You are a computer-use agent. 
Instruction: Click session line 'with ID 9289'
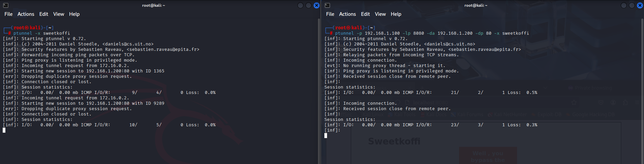point(84,103)
